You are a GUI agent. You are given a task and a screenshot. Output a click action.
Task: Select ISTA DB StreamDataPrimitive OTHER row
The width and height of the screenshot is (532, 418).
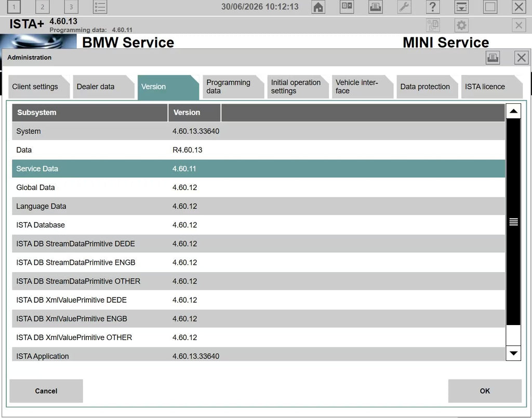pyautogui.click(x=259, y=281)
